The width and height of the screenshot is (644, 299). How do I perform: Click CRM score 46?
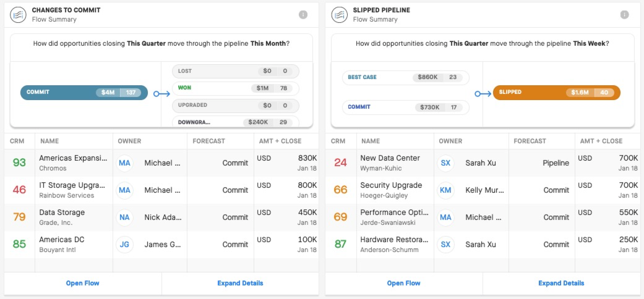[x=19, y=190]
